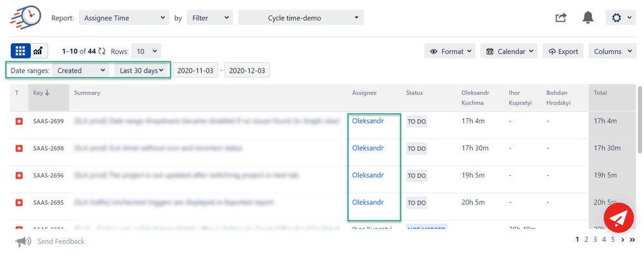Go to page 5
Viewport: 644px width, 260px height.
coord(613,239)
